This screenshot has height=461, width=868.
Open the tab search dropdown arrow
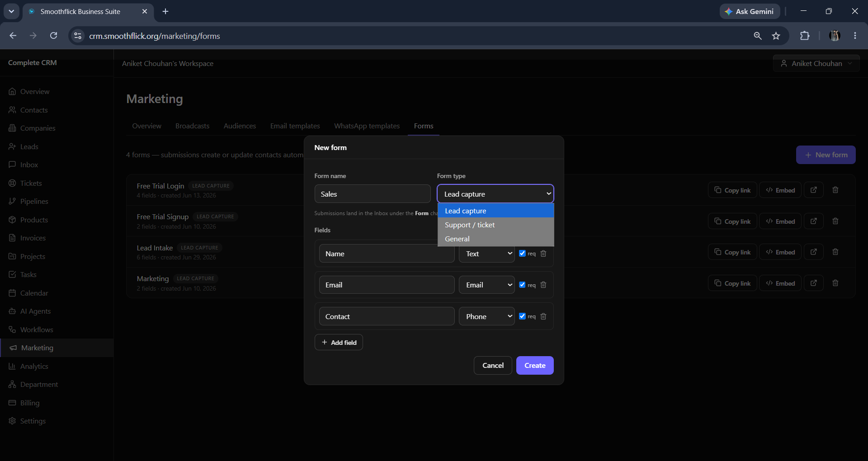point(11,11)
